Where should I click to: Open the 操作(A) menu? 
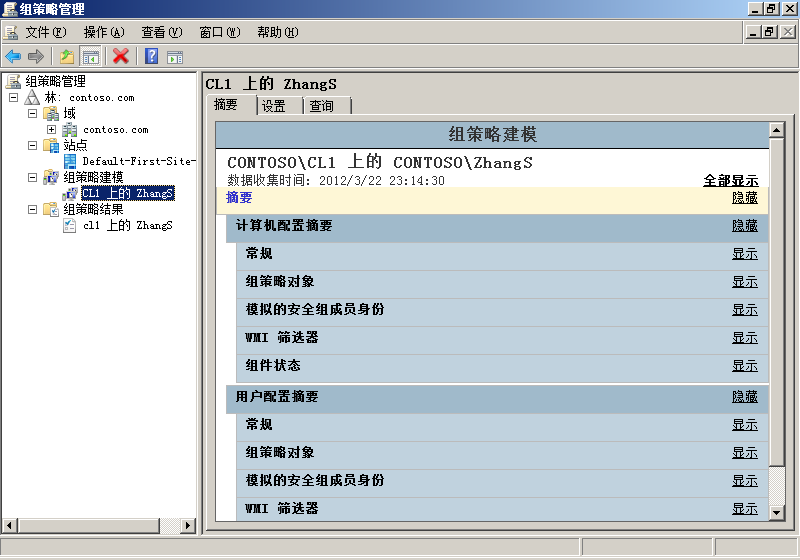click(x=104, y=33)
